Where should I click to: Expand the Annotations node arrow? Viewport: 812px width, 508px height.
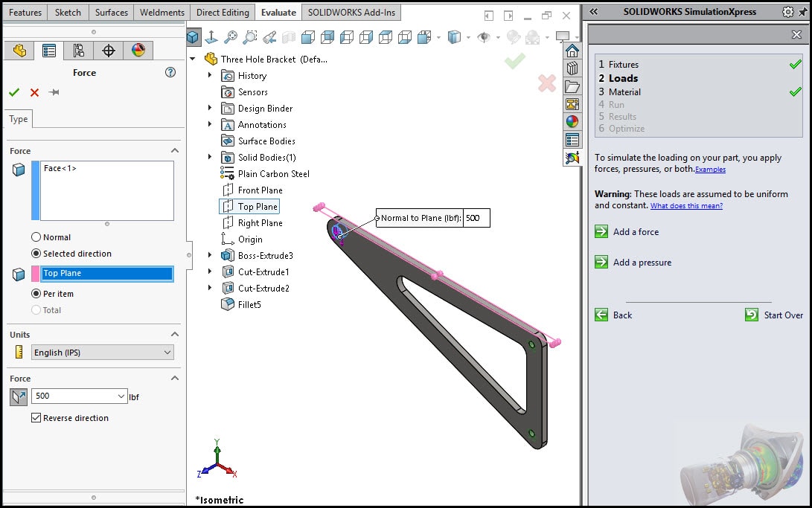point(210,124)
